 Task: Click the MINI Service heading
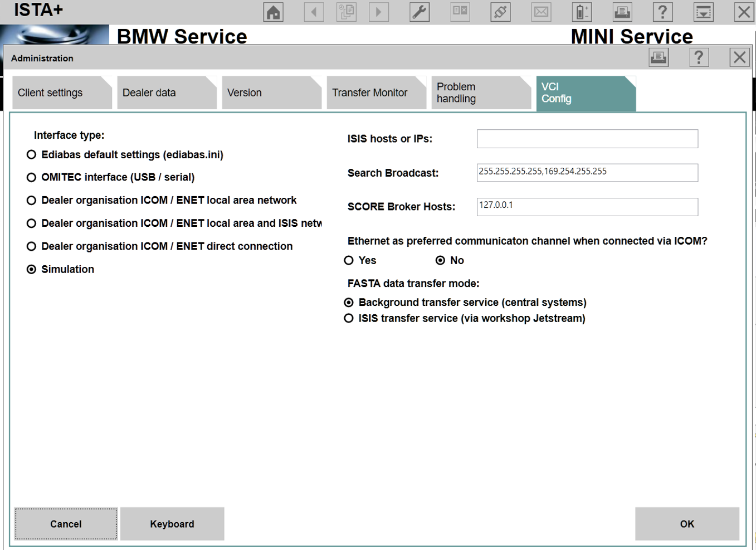point(632,36)
